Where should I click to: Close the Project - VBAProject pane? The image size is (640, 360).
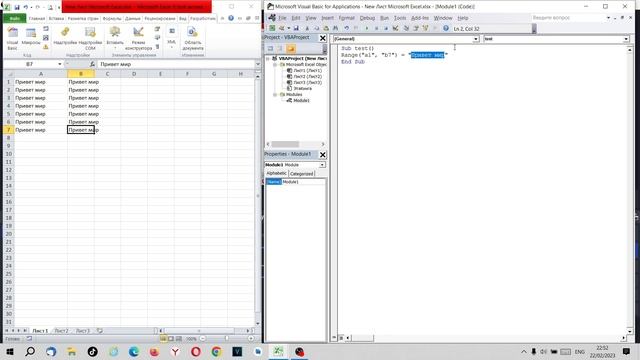pos(322,38)
